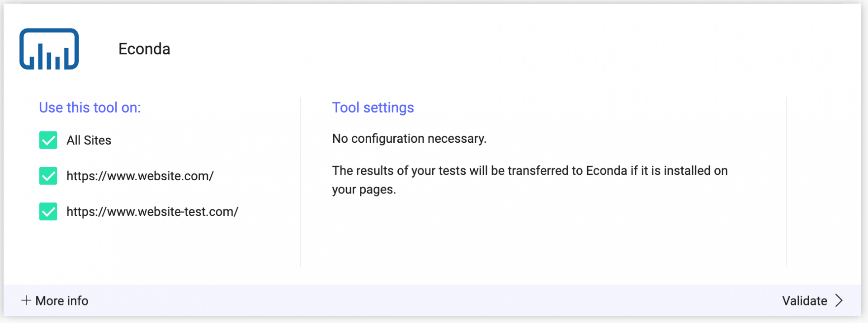
Task: Click the plus icon beside More info
Action: (x=26, y=300)
